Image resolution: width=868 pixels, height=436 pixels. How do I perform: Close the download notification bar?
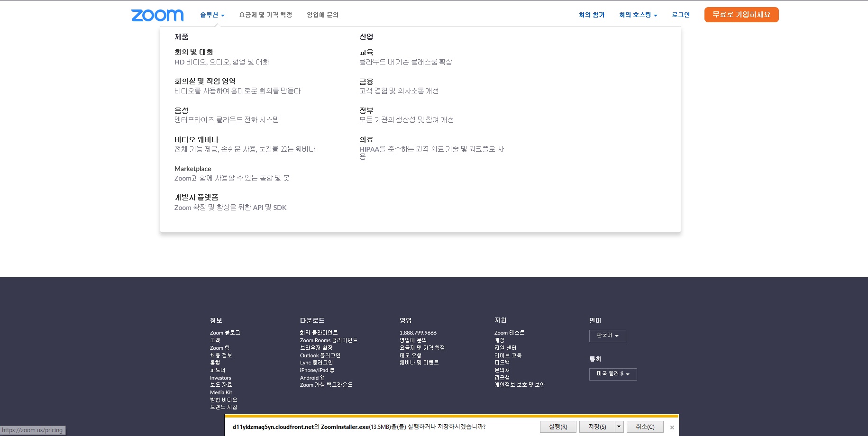[x=672, y=427]
